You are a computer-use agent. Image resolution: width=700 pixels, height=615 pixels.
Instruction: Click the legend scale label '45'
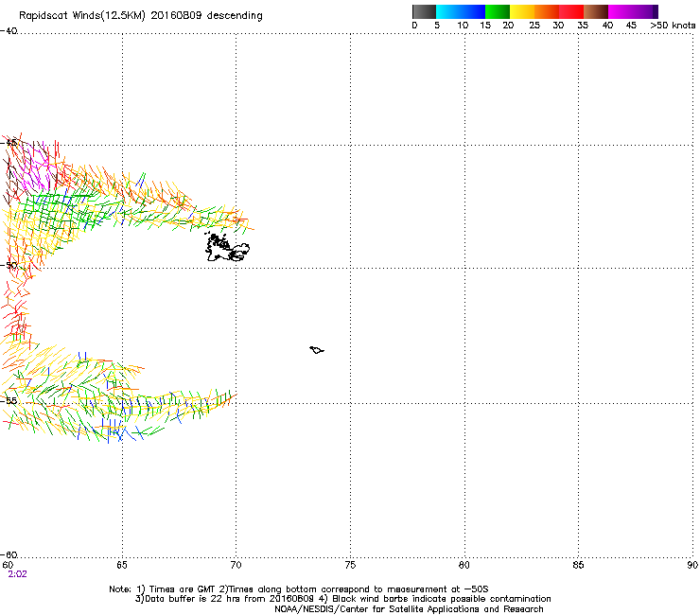click(x=631, y=26)
